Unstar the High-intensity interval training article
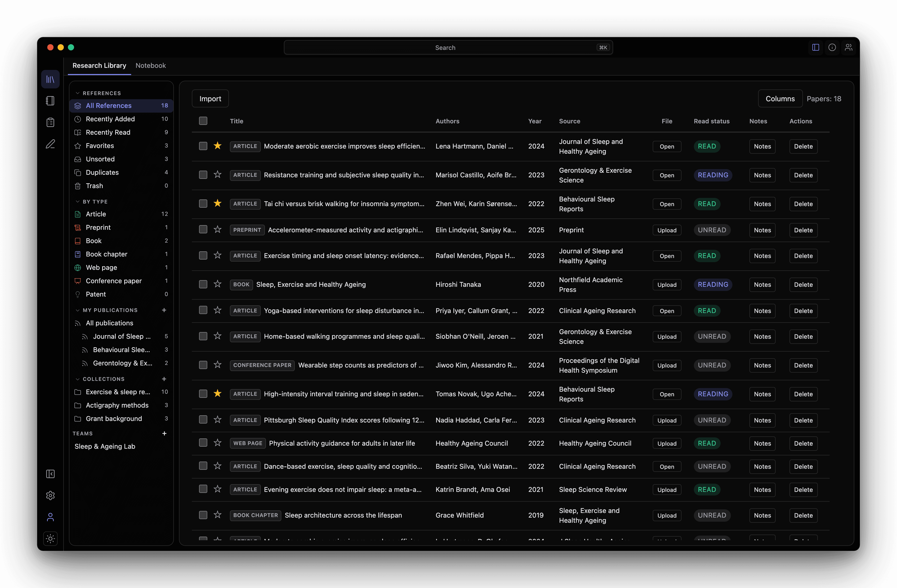This screenshot has height=588, width=897. [x=218, y=394]
